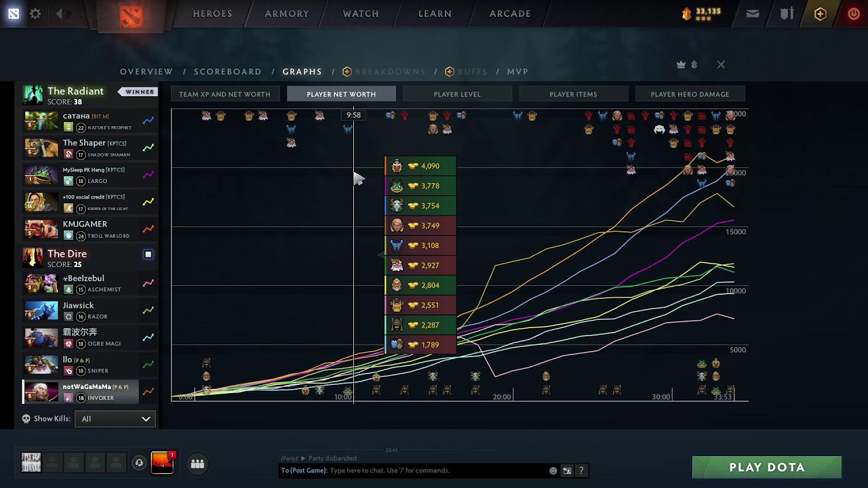Open the emoticon picker in chat
The height and width of the screenshot is (488, 868).
click(553, 470)
